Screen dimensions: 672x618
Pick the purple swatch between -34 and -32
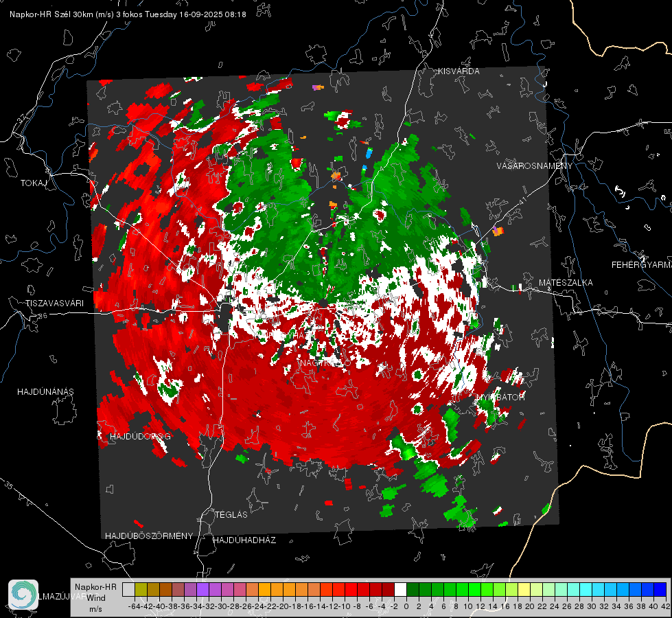click(x=202, y=589)
